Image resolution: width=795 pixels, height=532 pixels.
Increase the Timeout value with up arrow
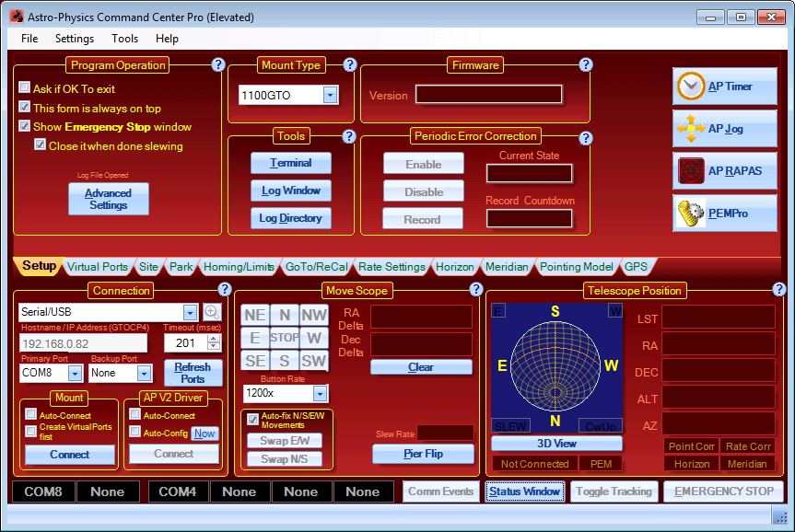pos(214,339)
